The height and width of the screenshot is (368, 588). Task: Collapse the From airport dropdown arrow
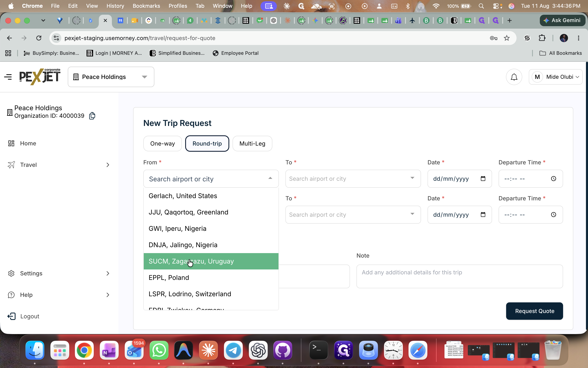[x=270, y=178]
